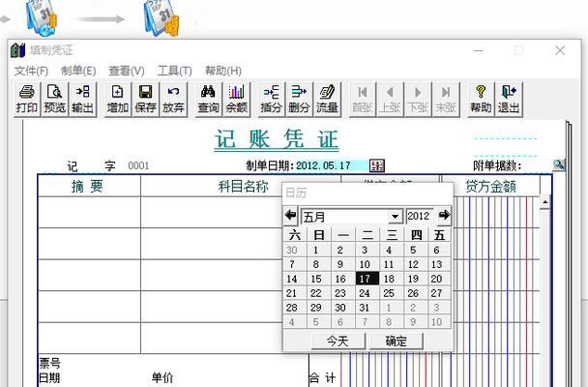Go to previous month in calendar
This screenshot has height=387, width=588.
coord(291,215)
